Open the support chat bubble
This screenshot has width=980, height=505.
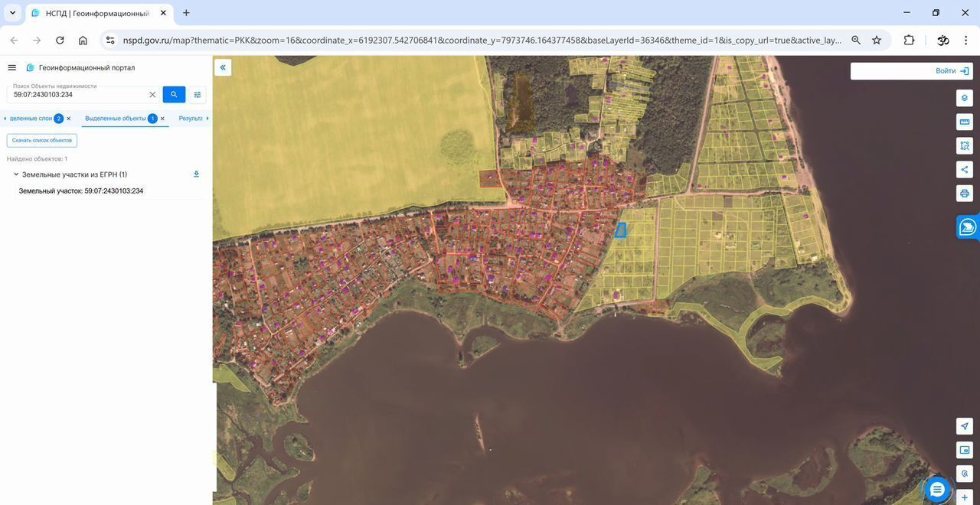[x=937, y=490]
